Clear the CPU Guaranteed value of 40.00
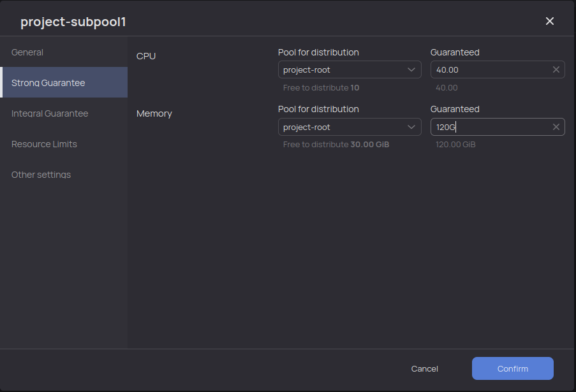This screenshot has width=576, height=392. pos(556,69)
